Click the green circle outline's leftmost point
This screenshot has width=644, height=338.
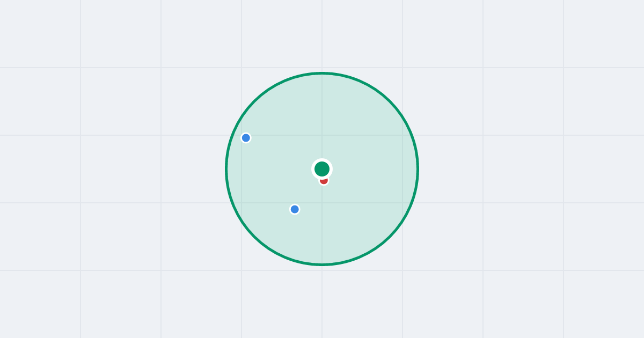[226, 169]
